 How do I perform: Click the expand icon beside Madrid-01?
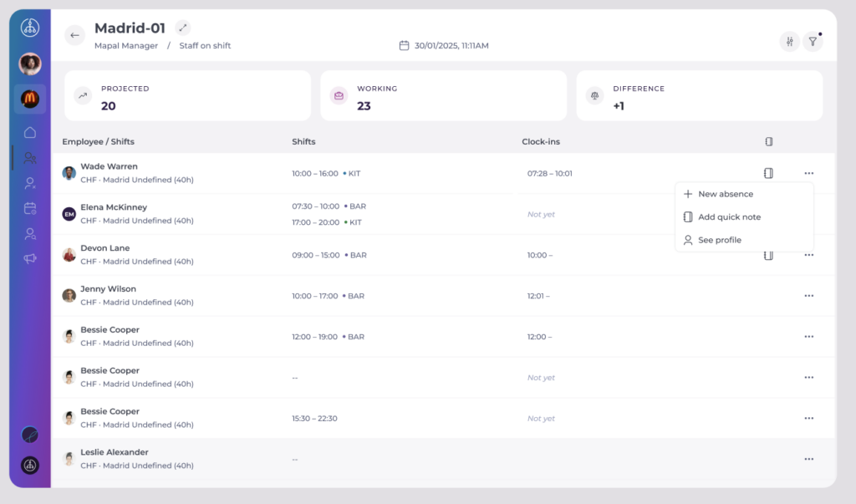coord(184,28)
